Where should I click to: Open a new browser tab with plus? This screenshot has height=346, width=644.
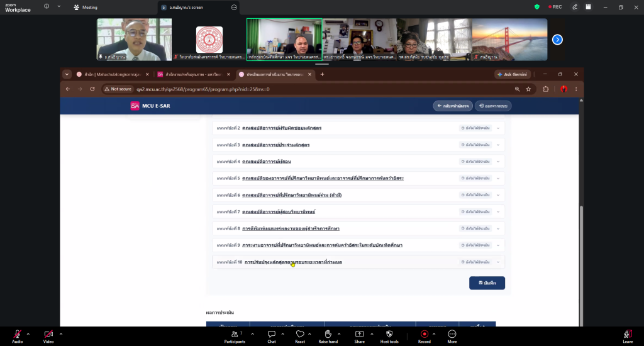(322, 74)
